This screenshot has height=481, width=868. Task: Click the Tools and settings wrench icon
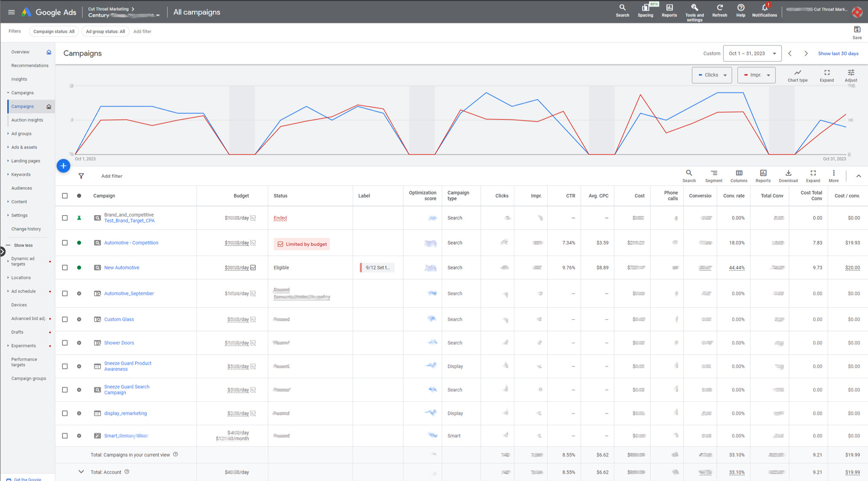694,8
